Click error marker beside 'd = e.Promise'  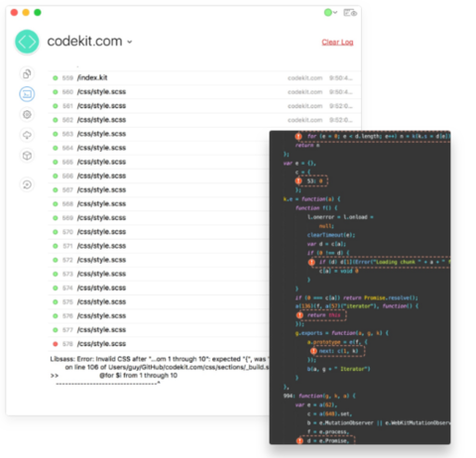click(299, 441)
